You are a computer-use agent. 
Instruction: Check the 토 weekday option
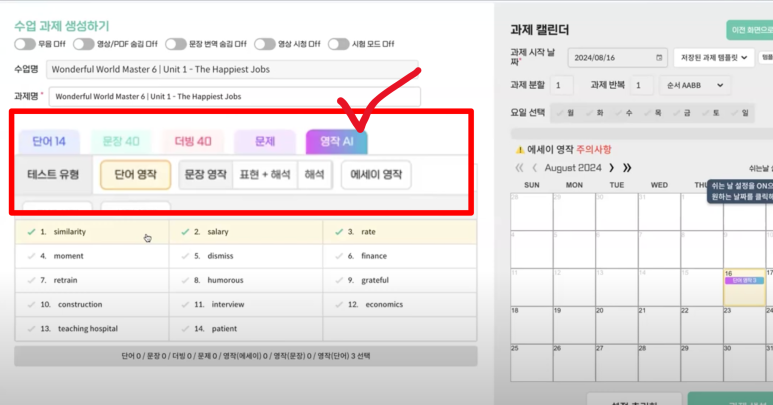pyautogui.click(x=711, y=113)
